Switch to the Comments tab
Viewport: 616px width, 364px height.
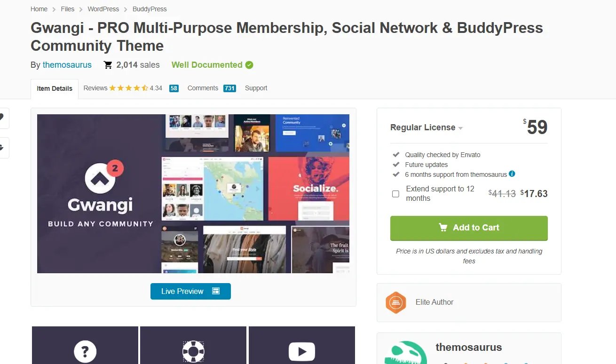click(203, 88)
